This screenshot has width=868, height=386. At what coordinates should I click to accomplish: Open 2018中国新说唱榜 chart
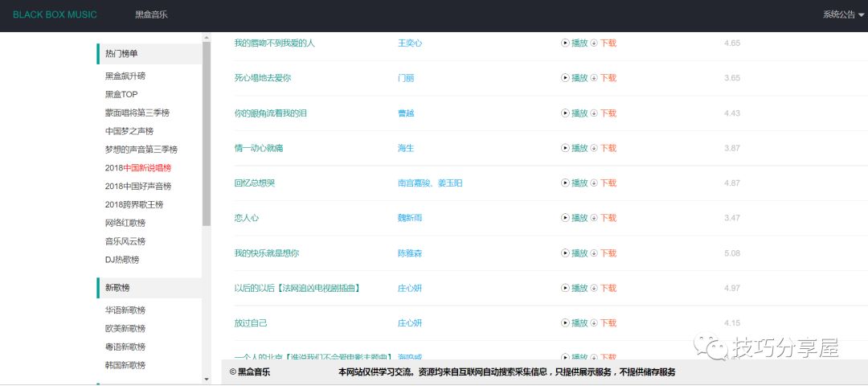pos(138,168)
